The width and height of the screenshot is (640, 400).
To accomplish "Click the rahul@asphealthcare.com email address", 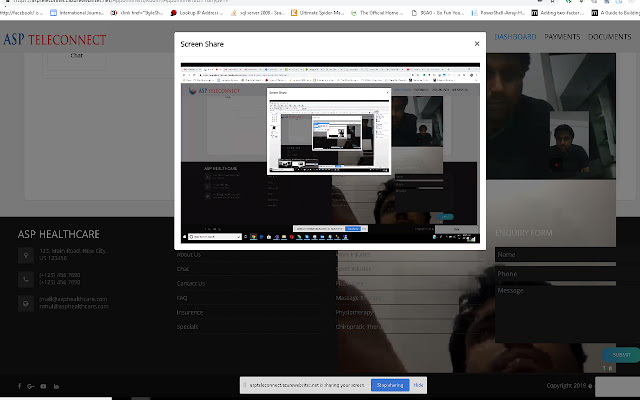I will pos(74,307).
